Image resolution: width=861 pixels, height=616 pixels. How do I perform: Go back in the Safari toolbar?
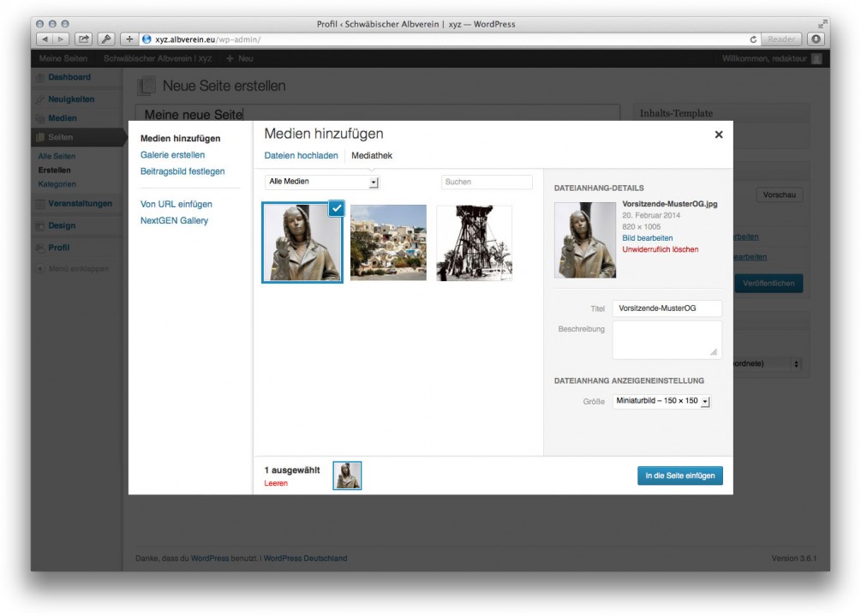45,39
